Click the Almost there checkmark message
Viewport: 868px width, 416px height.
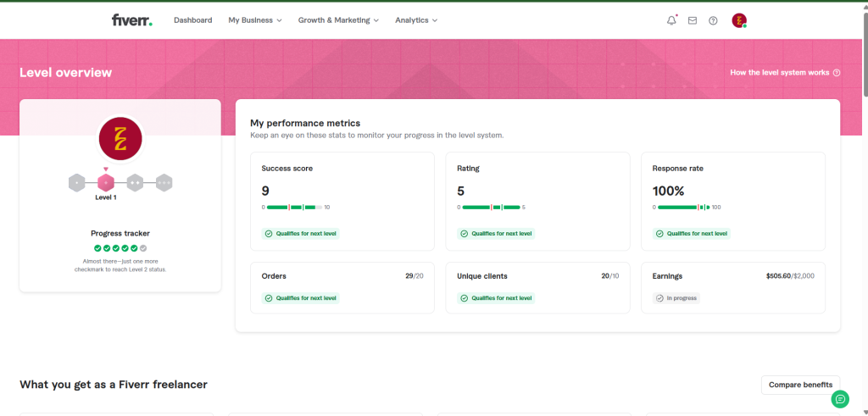coord(120,265)
